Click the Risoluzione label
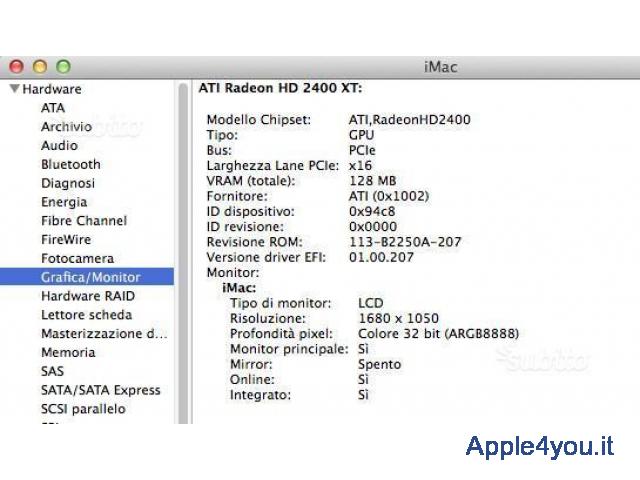640x480 pixels. [x=268, y=318]
